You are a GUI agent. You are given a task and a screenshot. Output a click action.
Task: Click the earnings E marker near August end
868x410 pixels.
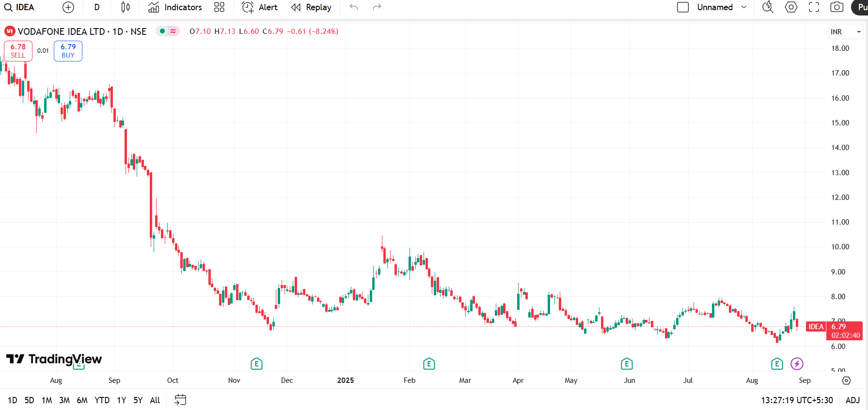(777, 364)
